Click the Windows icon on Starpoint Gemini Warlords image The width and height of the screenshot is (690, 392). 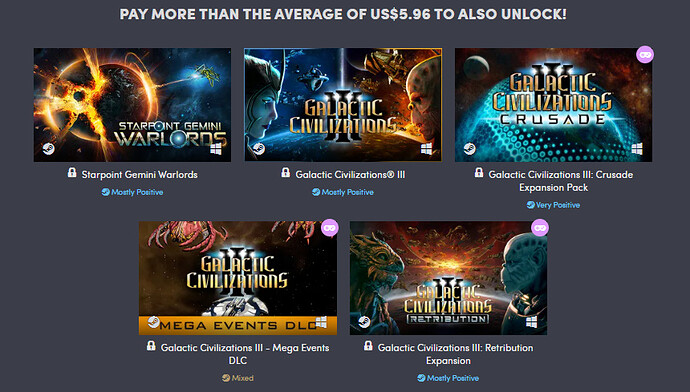(216, 149)
